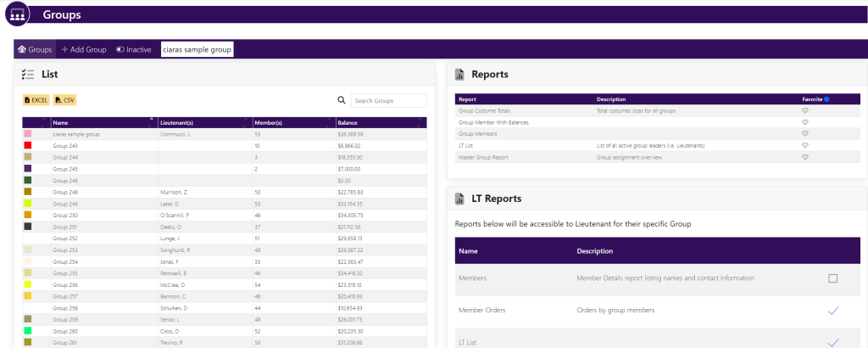Screen dimensions: 868x348
Task: Select the Add Group menu item
Action: 84,50
